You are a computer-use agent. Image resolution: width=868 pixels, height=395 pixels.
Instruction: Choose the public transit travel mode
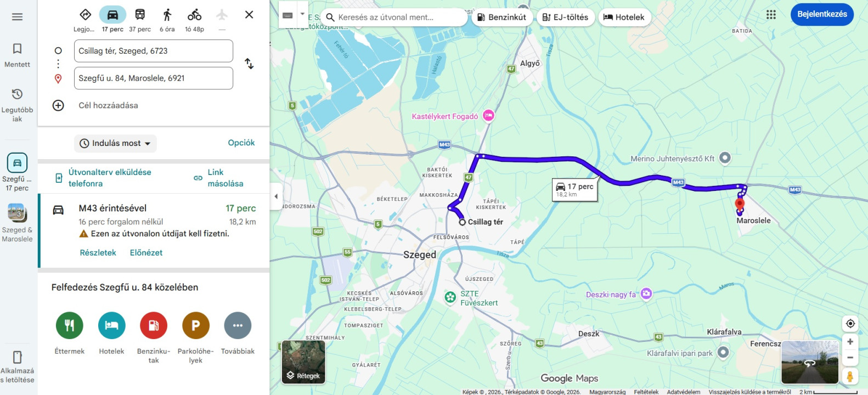click(140, 15)
